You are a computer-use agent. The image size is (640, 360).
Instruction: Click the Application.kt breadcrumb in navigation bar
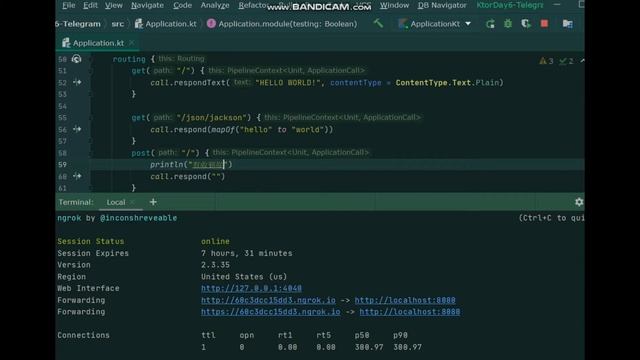[166, 24]
